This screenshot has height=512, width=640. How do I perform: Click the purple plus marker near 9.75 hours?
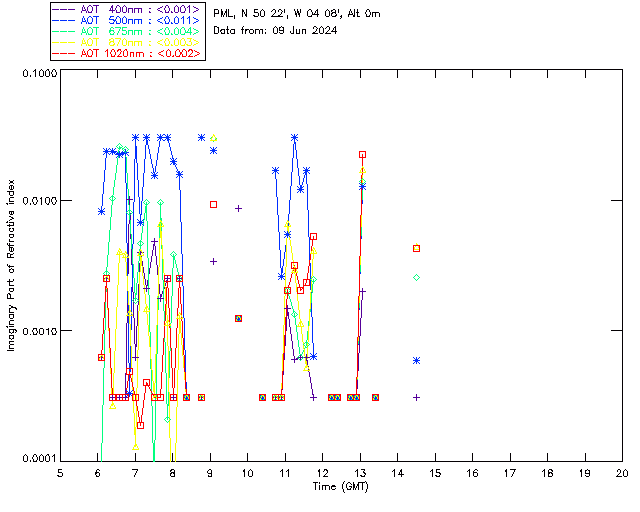point(238,208)
